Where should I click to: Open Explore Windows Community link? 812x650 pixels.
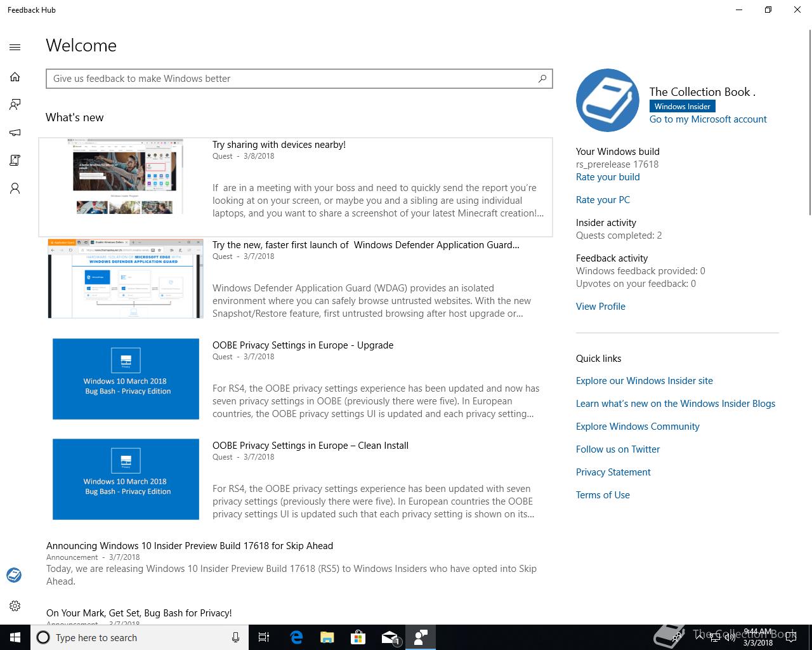coord(638,427)
